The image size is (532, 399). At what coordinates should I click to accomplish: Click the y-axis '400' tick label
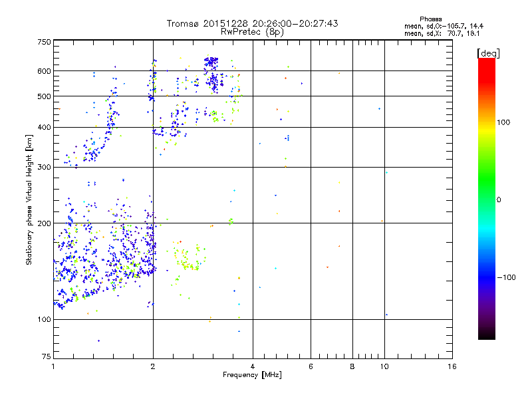44,128
